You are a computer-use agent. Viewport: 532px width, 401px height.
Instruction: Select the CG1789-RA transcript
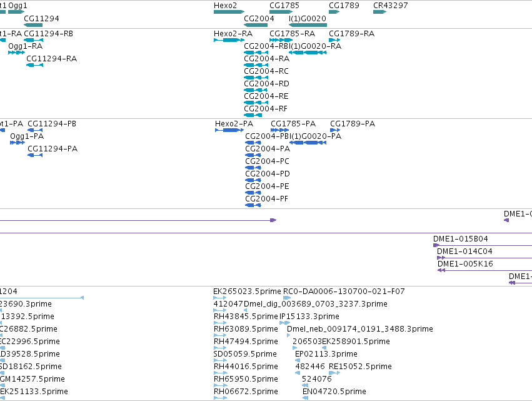click(x=334, y=40)
